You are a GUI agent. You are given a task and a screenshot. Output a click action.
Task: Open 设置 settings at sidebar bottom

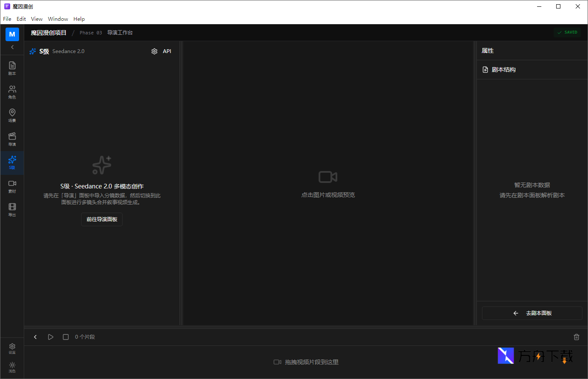[12, 348]
